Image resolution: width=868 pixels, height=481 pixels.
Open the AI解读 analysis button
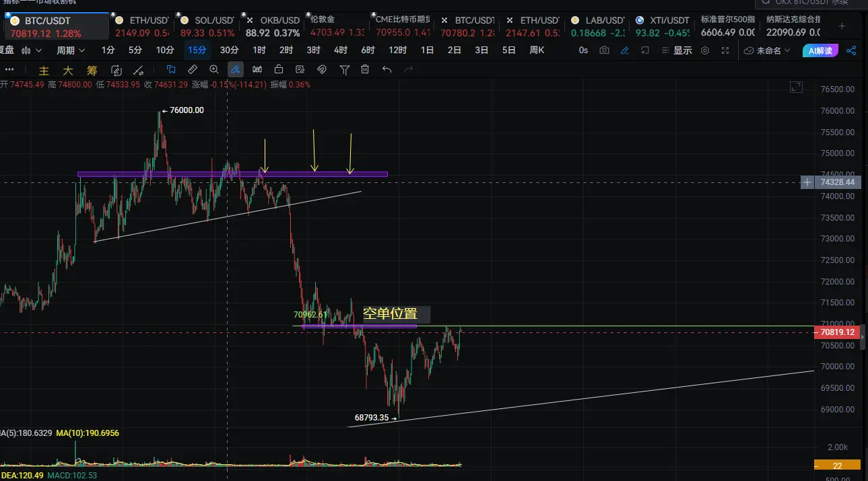coord(820,50)
